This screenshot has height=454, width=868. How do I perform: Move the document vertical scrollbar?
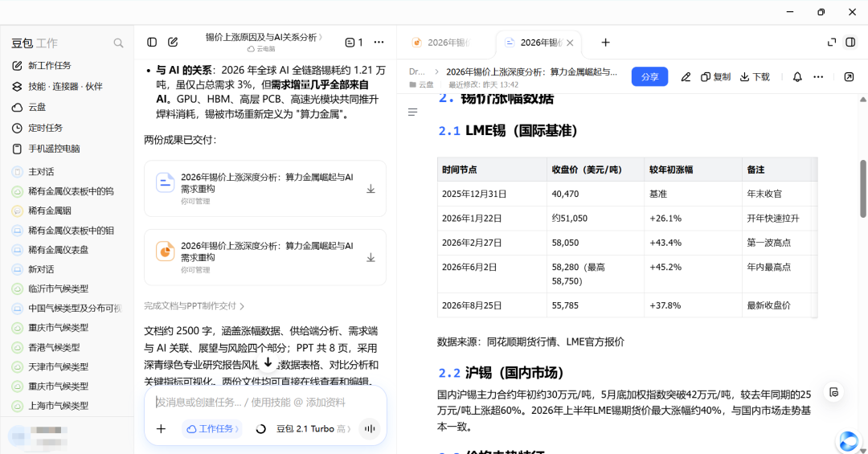pyautogui.click(x=863, y=188)
